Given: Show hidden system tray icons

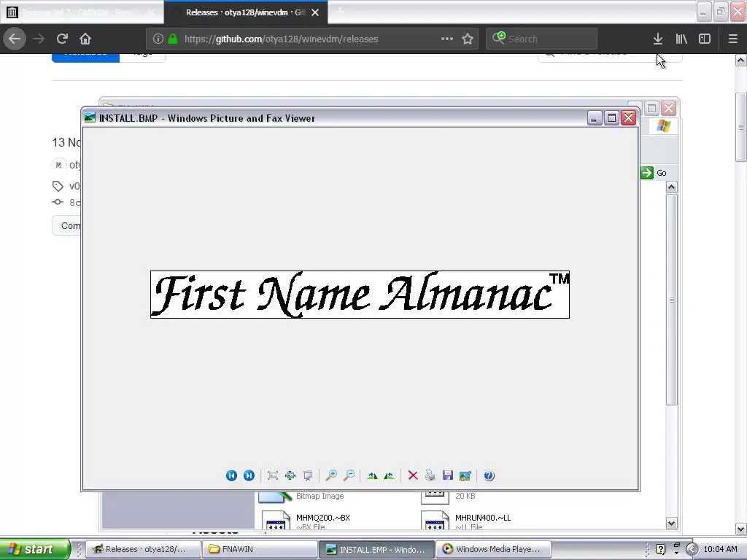Looking at the screenshot, I should click(x=692, y=549).
